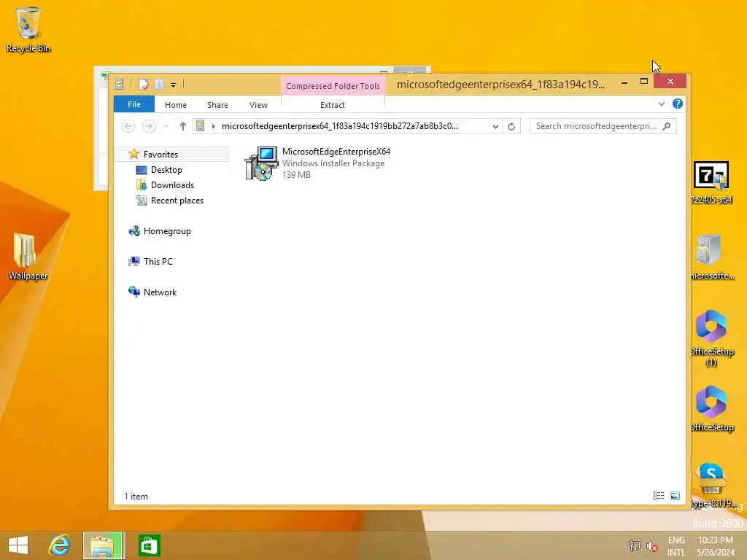Open the Windows Start button

tap(18, 545)
